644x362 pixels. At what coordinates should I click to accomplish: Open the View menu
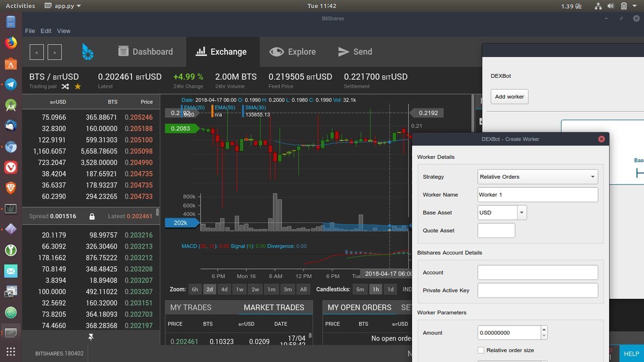pos(63,31)
